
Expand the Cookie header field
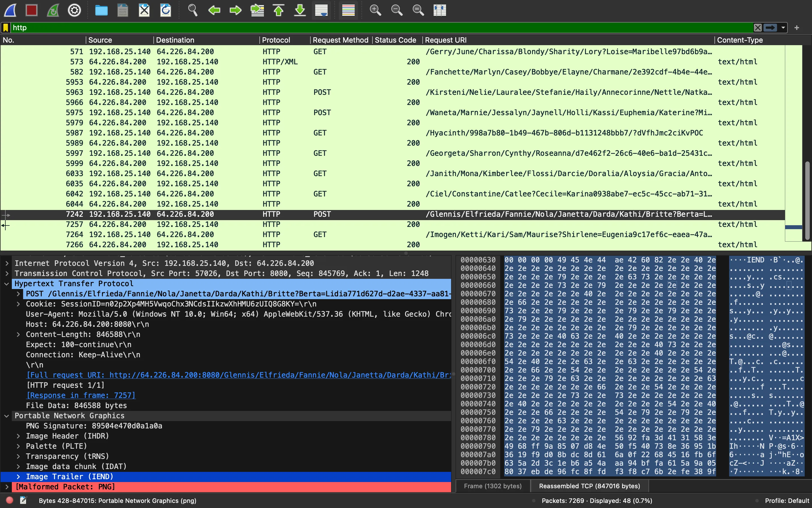(18, 304)
